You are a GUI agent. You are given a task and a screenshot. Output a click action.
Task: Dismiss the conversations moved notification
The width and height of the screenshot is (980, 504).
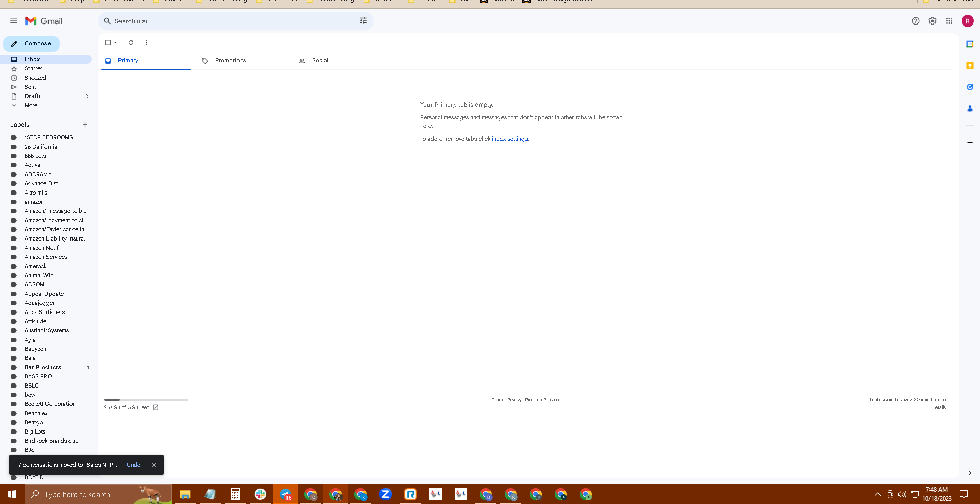click(154, 465)
